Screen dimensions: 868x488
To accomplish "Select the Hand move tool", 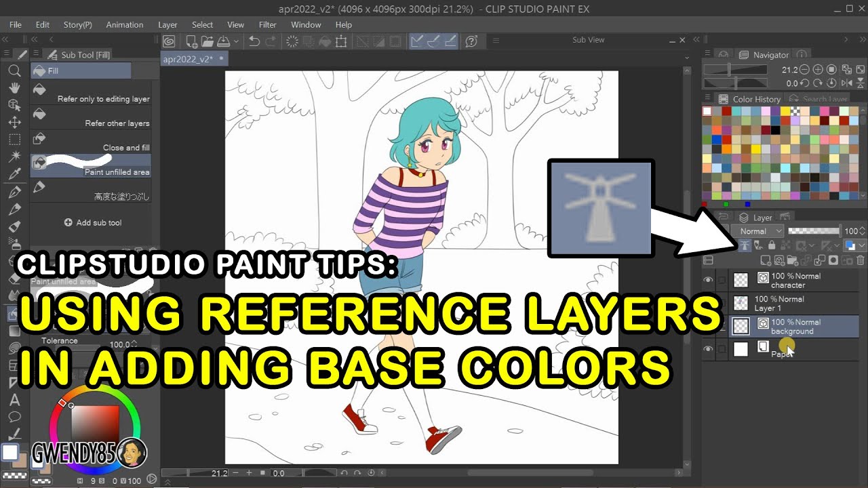I will [x=14, y=87].
